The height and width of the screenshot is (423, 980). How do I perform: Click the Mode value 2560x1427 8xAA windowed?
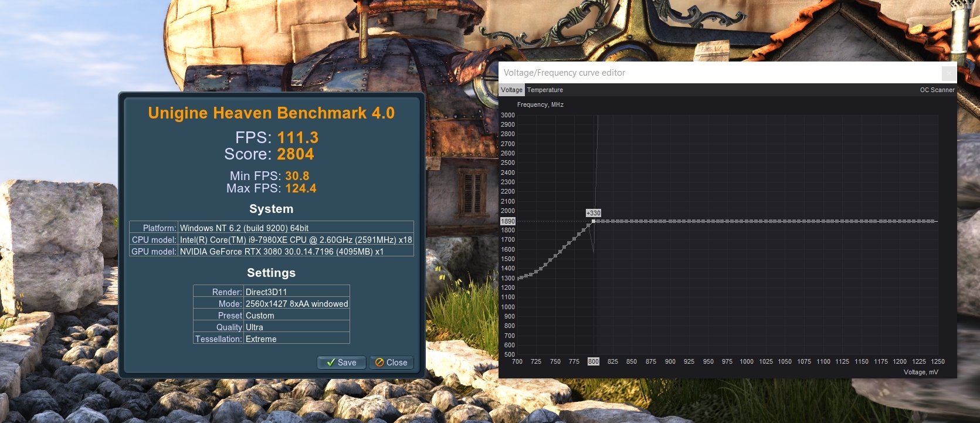point(297,303)
